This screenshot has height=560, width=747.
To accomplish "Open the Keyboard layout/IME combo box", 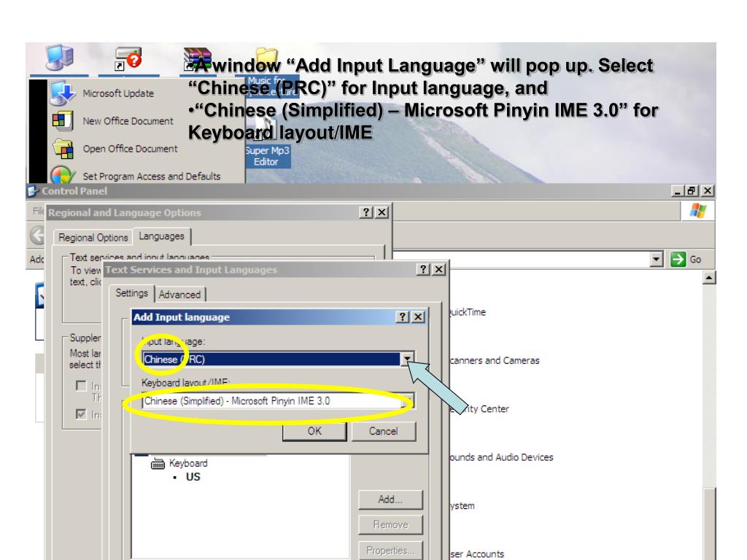I will (x=278, y=401).
